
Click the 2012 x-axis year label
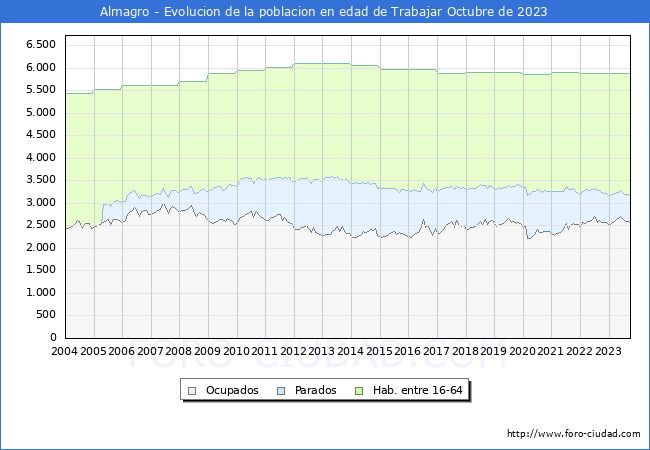tap(293, 351)
